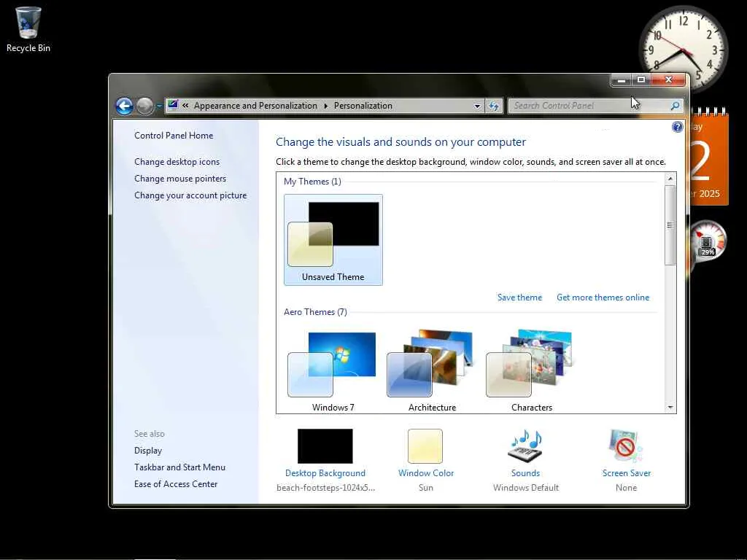
Task: Click the Forward arrow button
Action: 145,106
